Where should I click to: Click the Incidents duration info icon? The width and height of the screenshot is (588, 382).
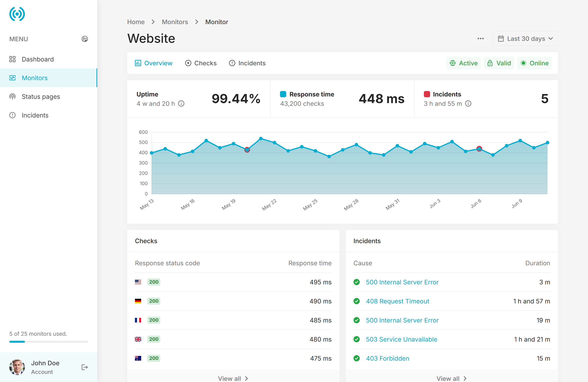pyautogui.click(x=468, y=103)
